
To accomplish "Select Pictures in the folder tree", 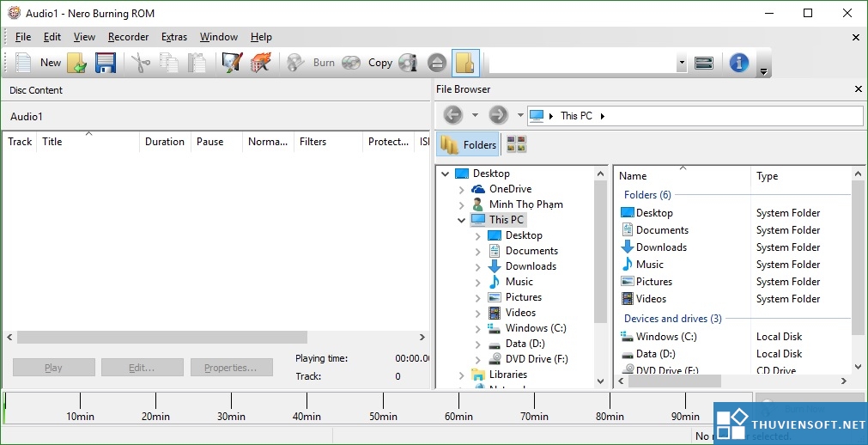I will tap(523, 297).
